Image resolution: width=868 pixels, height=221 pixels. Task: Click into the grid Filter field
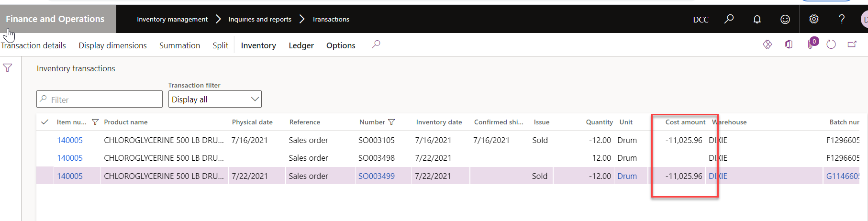pos(100,99)
